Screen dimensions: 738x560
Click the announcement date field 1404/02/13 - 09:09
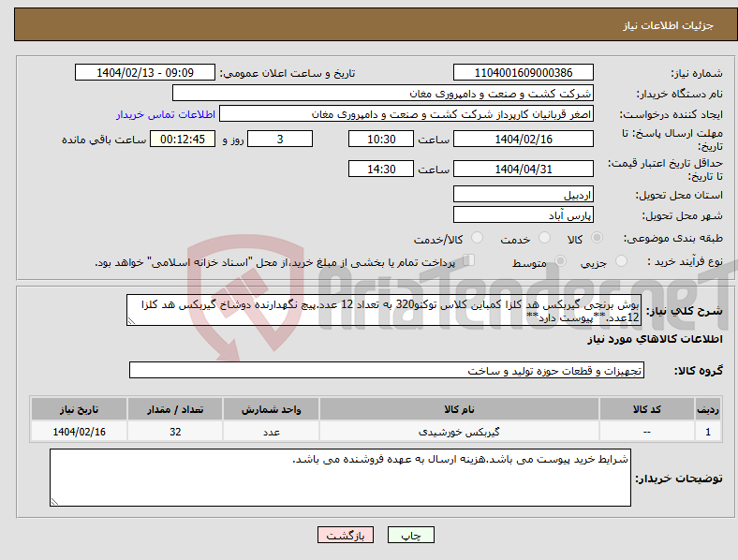(x=145, y=72)
